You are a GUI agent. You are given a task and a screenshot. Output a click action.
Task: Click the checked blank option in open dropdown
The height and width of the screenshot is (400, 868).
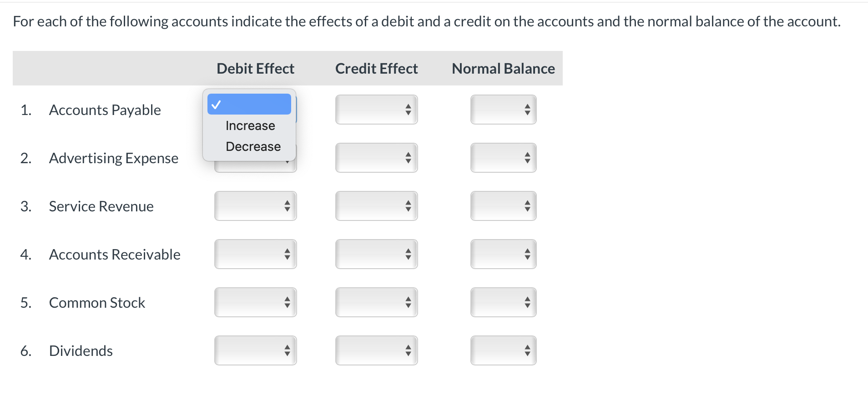click(249, 104)
